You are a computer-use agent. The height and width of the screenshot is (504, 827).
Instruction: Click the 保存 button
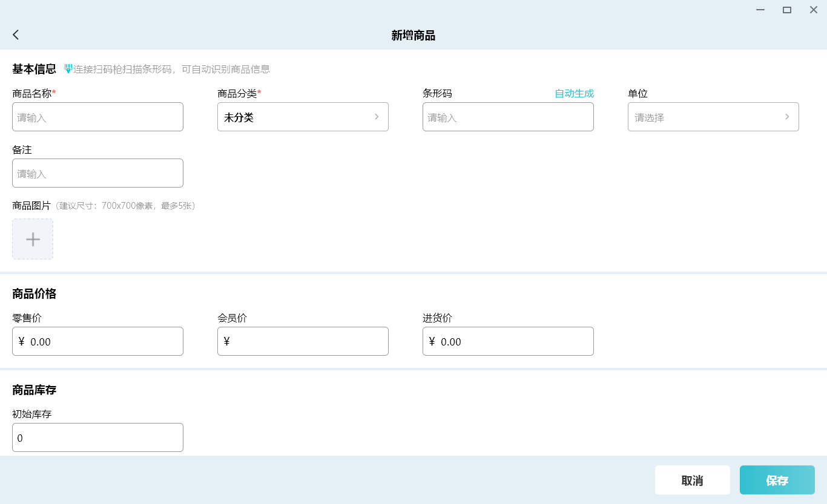coord(777,480)
